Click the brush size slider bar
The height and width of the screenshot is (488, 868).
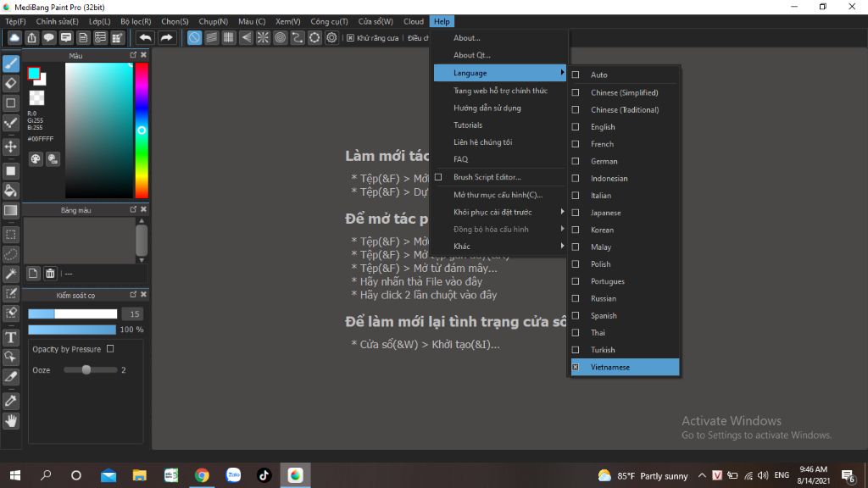tap(73, 313)
